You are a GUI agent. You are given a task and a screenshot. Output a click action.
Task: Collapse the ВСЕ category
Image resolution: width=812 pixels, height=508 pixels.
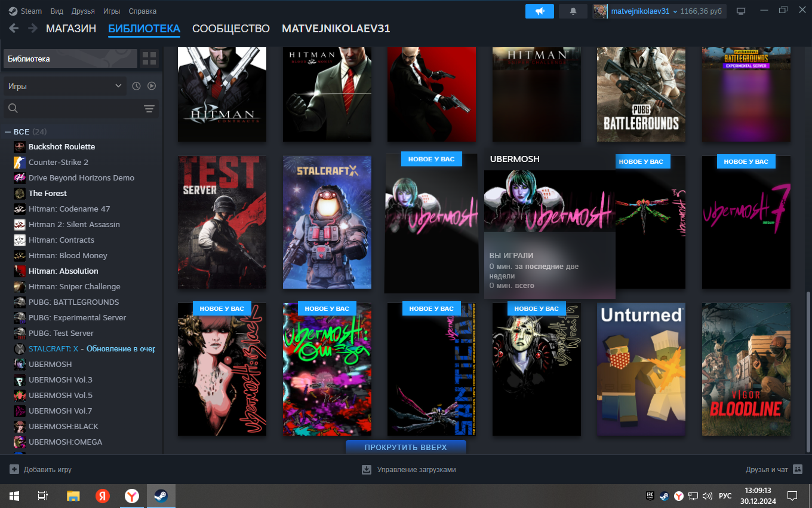(8, 131)
